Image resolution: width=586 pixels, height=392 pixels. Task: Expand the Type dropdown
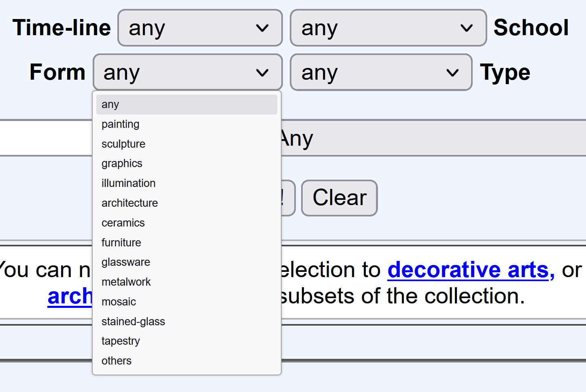click(x=381, y=72)
